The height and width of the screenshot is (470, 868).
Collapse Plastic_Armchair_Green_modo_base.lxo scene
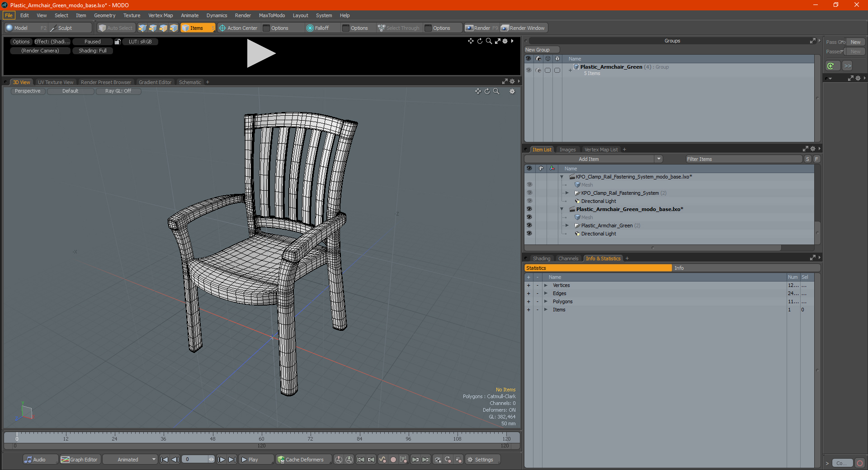(562, 209)
